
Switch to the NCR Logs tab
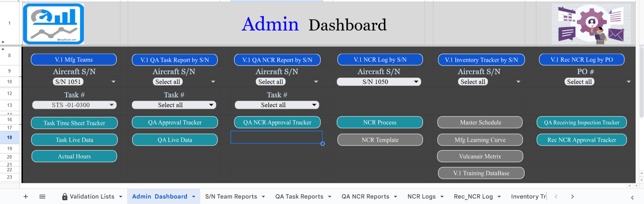[421, 197]
